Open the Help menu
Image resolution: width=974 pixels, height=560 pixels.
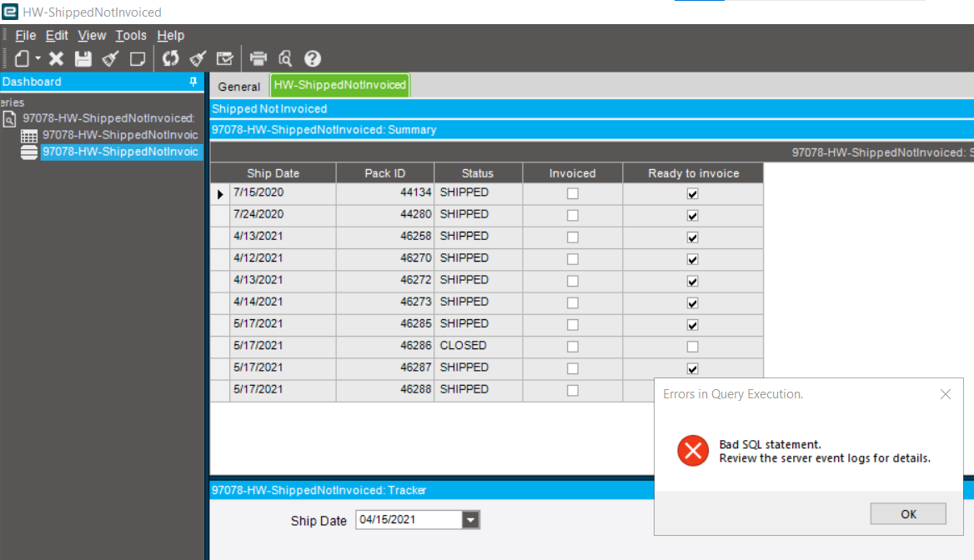pyautogui.click(x=170, y=35)
